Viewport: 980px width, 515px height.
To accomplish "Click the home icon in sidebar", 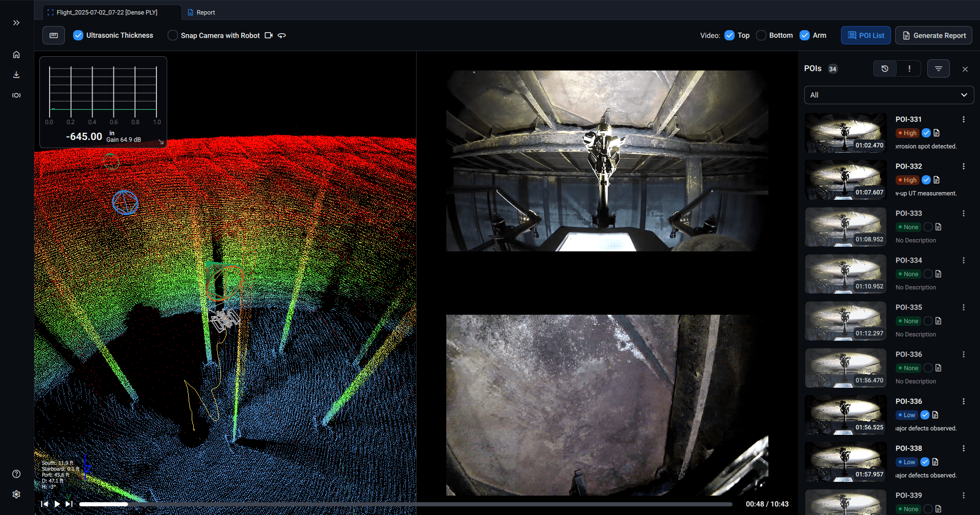I will (x=16, y=55).
